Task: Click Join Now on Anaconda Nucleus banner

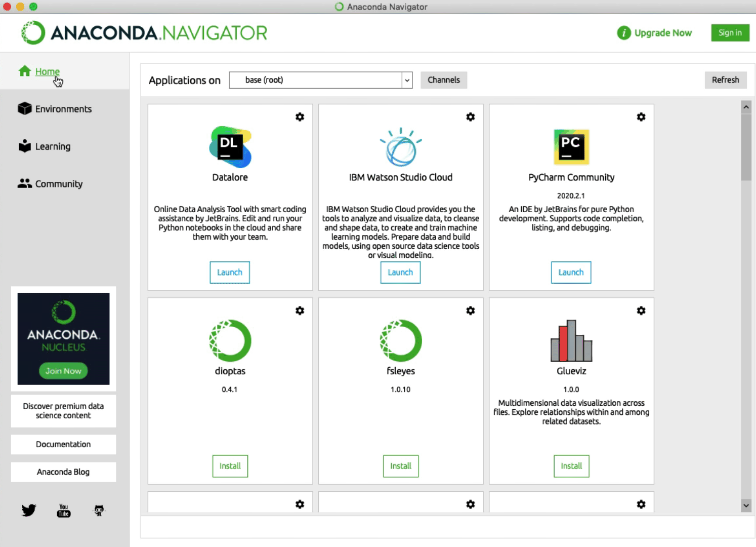Action: pyautogui.click(x=63, y=371)
